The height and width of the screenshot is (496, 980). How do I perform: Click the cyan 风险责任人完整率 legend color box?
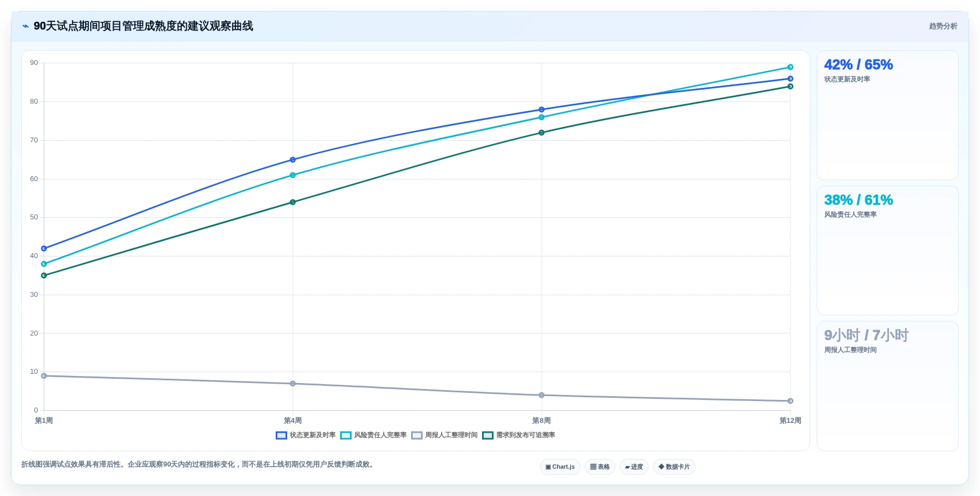(346, 435)
